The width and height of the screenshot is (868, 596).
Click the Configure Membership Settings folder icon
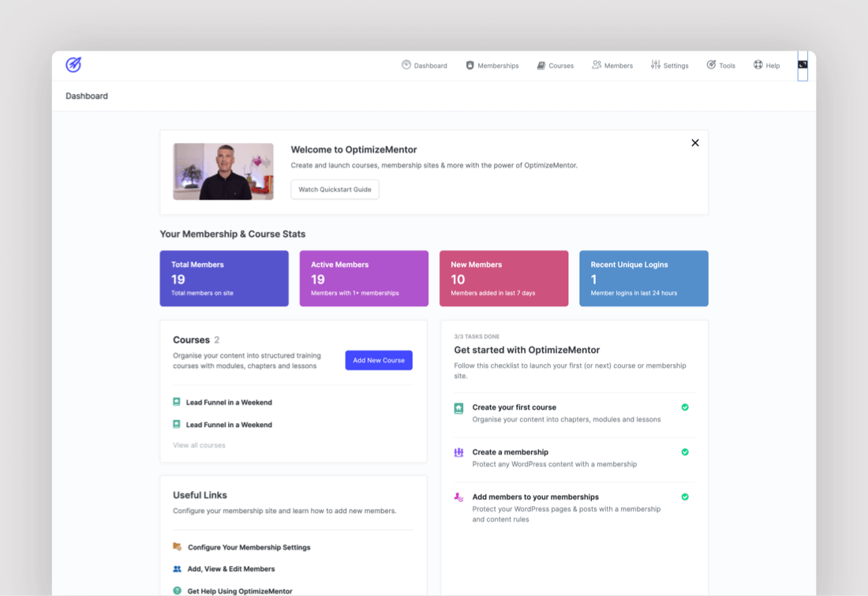[177, 547]
